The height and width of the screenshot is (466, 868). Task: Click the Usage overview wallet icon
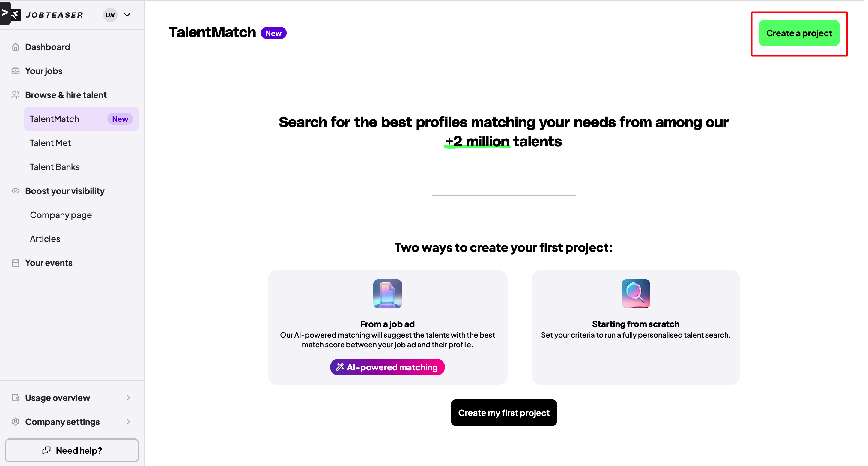16,398
